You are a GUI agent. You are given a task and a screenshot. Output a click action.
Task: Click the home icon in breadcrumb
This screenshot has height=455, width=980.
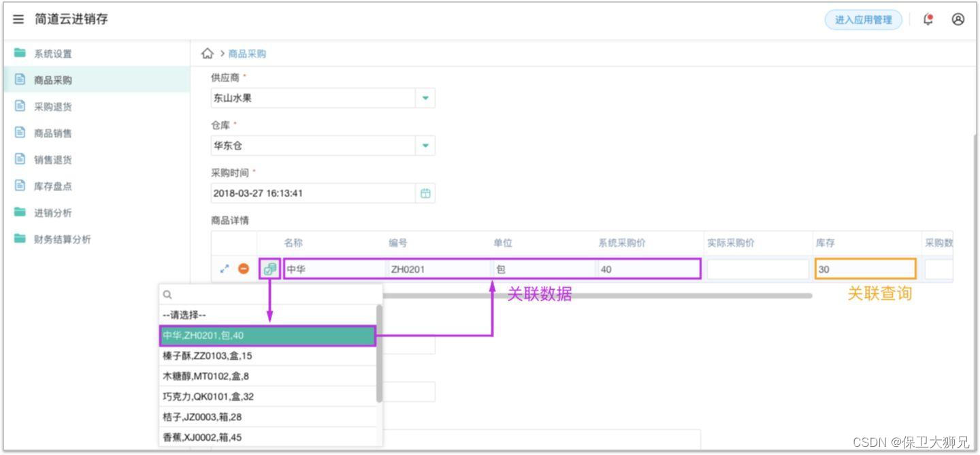208,53
